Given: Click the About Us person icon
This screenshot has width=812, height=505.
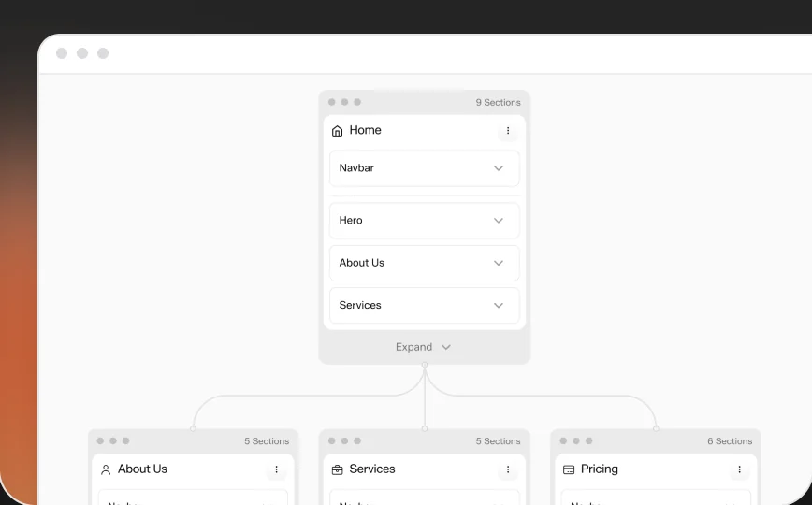Looking at the screenshot, I should pos(106,469).
